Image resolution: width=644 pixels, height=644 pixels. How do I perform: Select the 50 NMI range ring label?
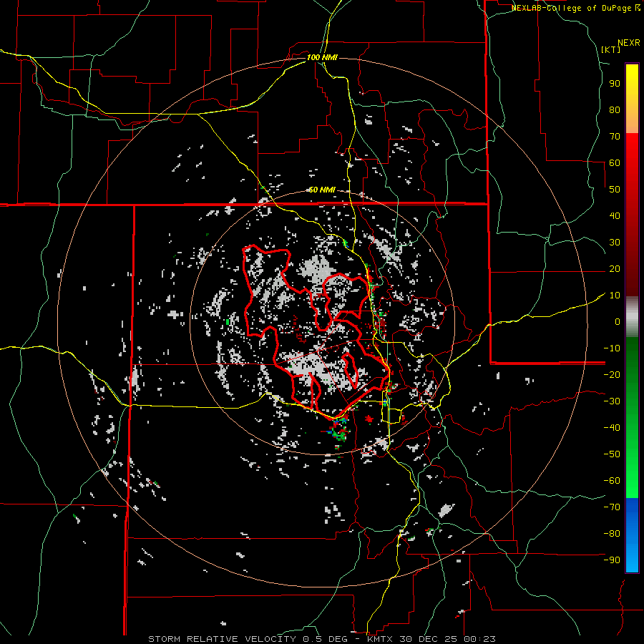321,190
